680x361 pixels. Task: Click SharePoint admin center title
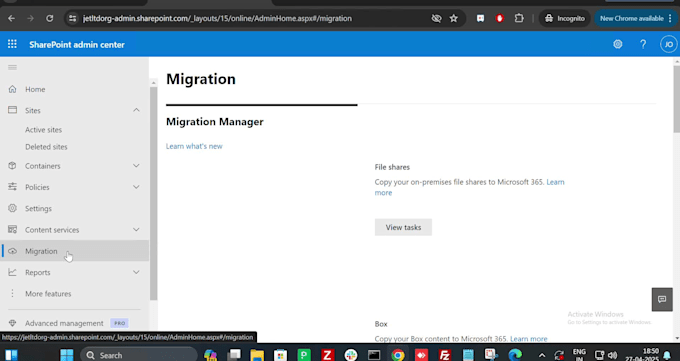(x=77, y=44)
